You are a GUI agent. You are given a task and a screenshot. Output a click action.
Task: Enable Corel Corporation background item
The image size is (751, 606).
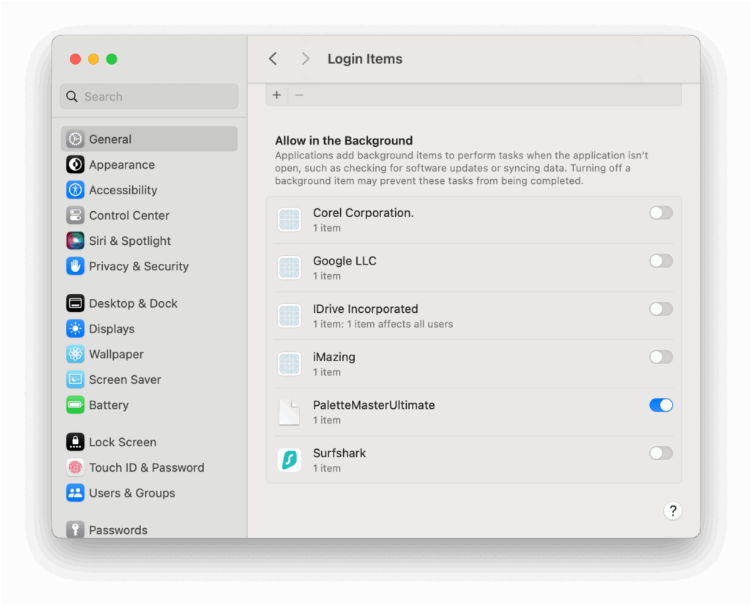pyautogui.click(x=661, y=213)
